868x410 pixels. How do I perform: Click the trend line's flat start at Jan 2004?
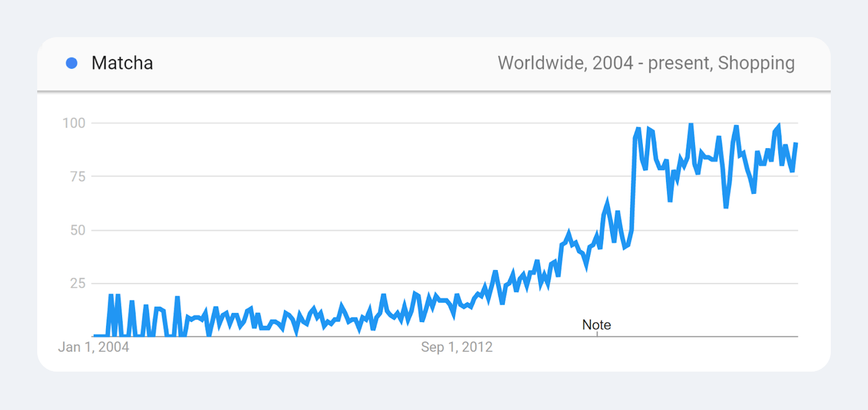point(99,336)
